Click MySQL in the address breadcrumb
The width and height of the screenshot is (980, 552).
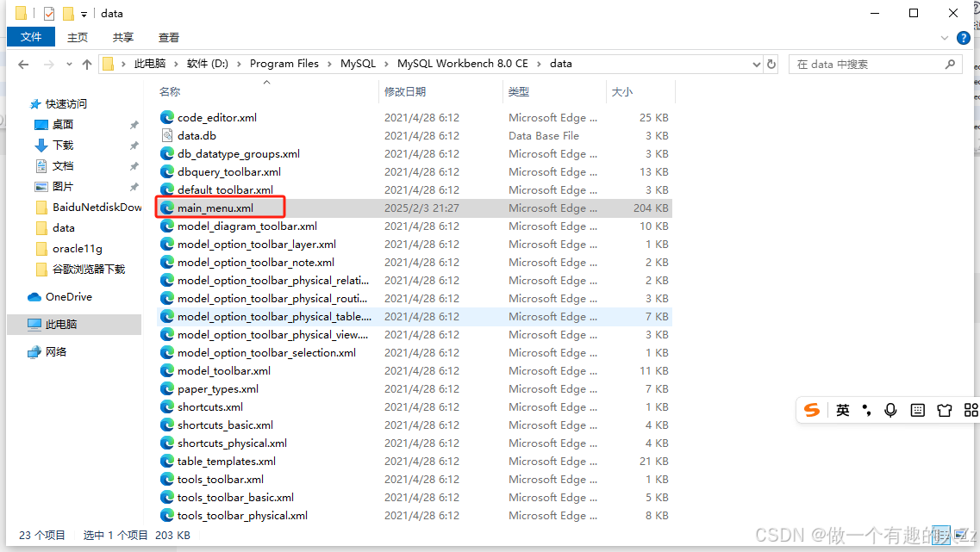[x=358, y=64]
